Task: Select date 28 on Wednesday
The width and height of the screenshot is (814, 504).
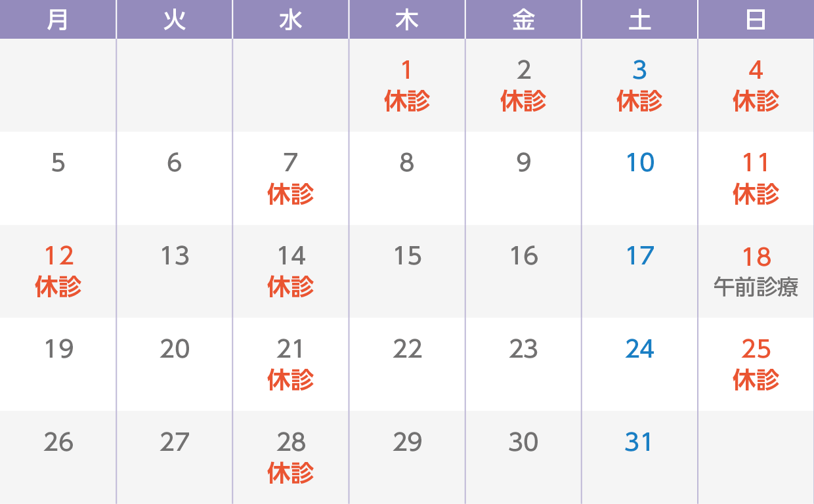Action: point(290,442)
